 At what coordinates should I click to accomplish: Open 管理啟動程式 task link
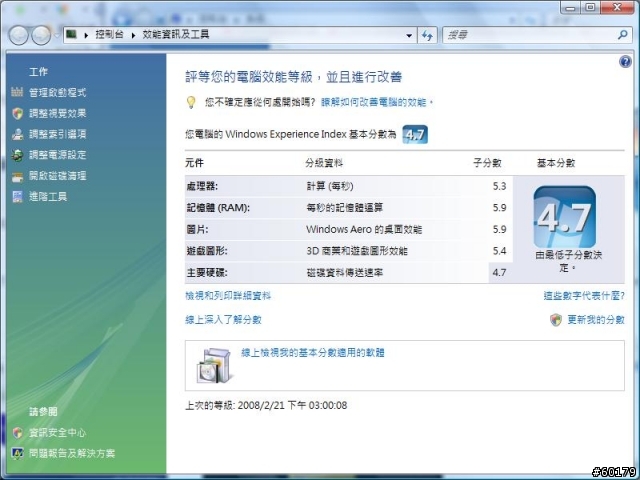coord(58,93)
